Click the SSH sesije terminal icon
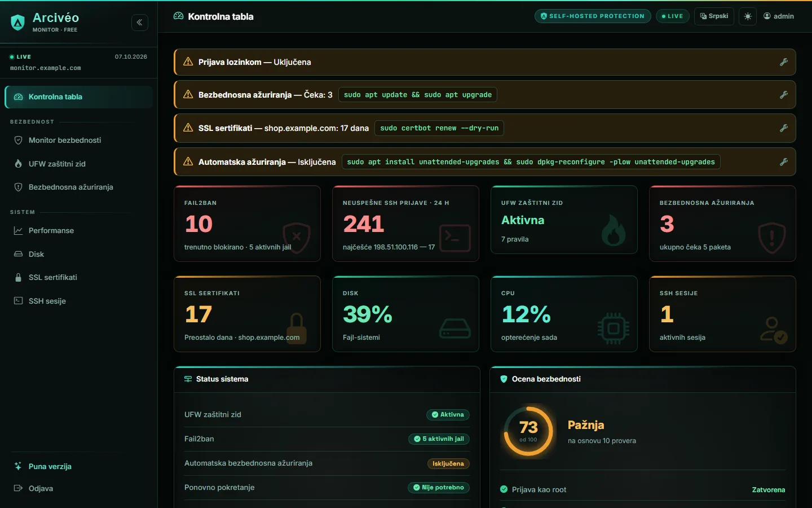The height and width of the screenshot is (508, 812). (x=18, y=301)
